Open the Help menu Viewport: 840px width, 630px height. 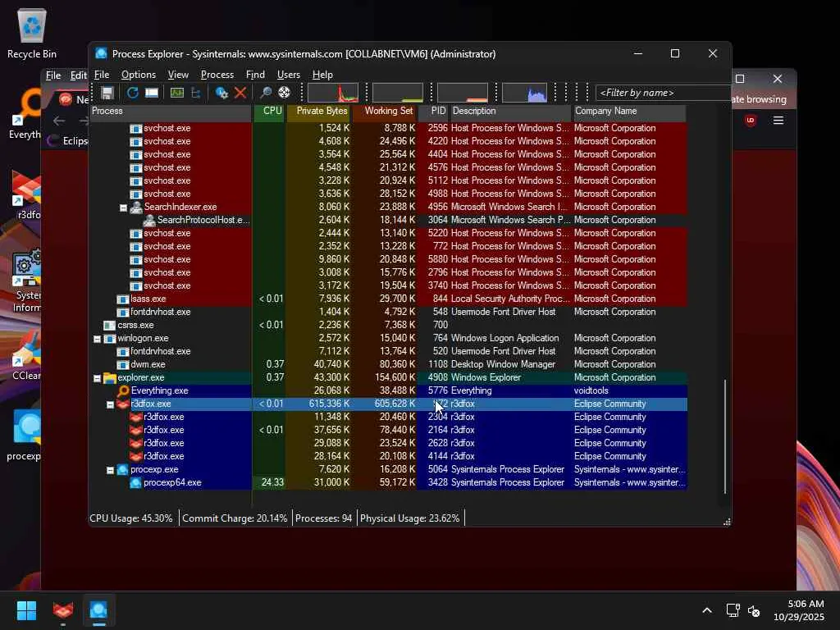pos(322,75)
